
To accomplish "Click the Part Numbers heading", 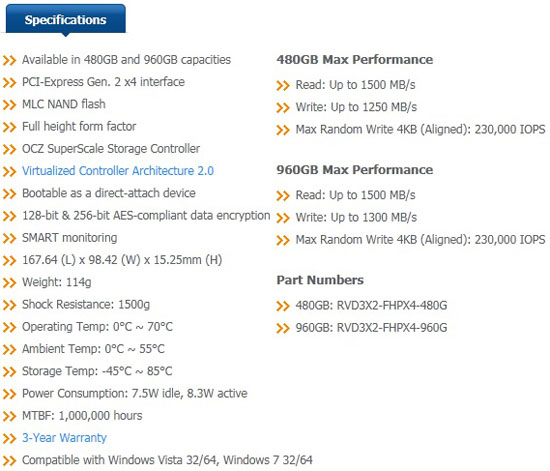I will coord(320,280).
